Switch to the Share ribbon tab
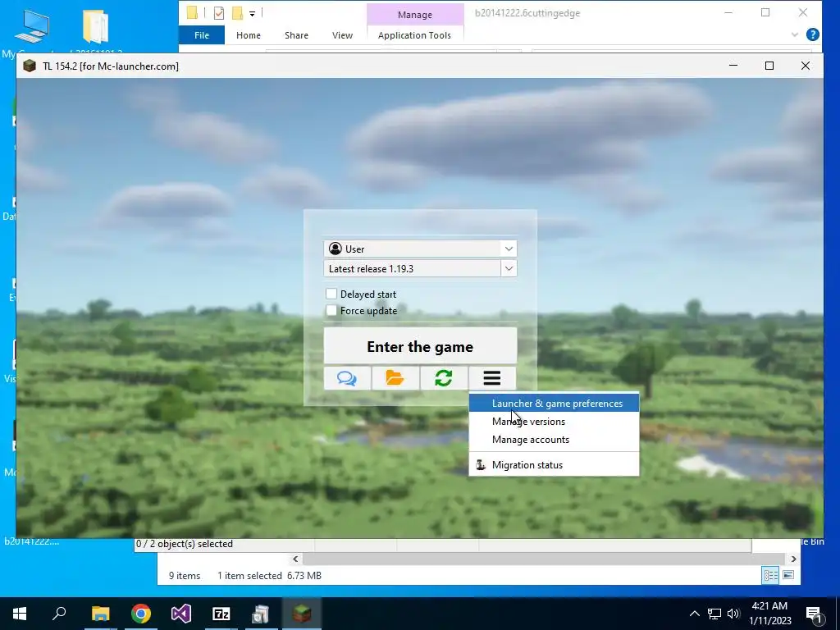The height and width of the screenshot is (630, 840). 296,34
